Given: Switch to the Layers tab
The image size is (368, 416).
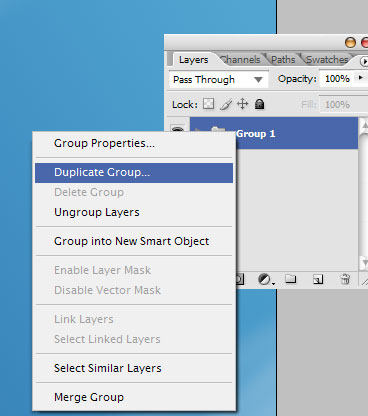Looking at the screenshot, I should pyautogui.click(x=193, y=60).
